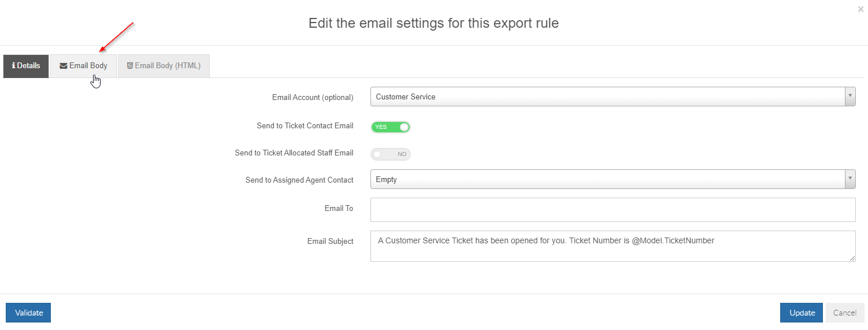
Task: Cancel the email settings edit
Action: tap(844, 313)
